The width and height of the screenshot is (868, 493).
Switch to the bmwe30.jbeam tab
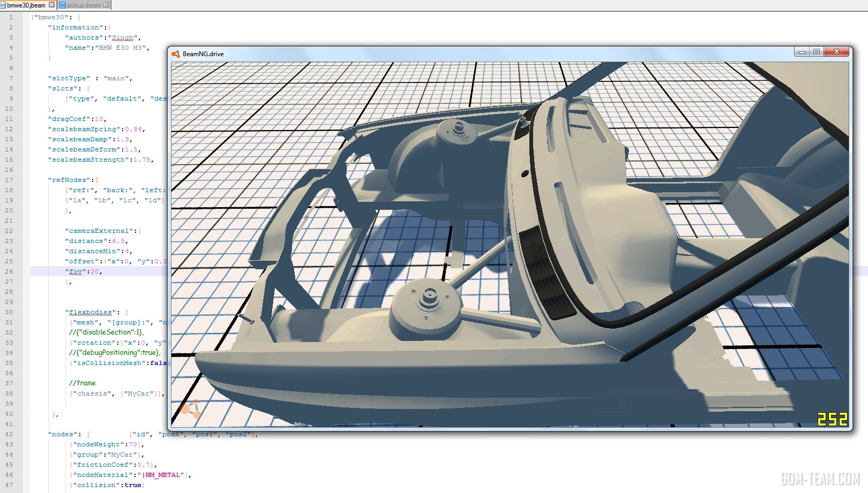25,5
